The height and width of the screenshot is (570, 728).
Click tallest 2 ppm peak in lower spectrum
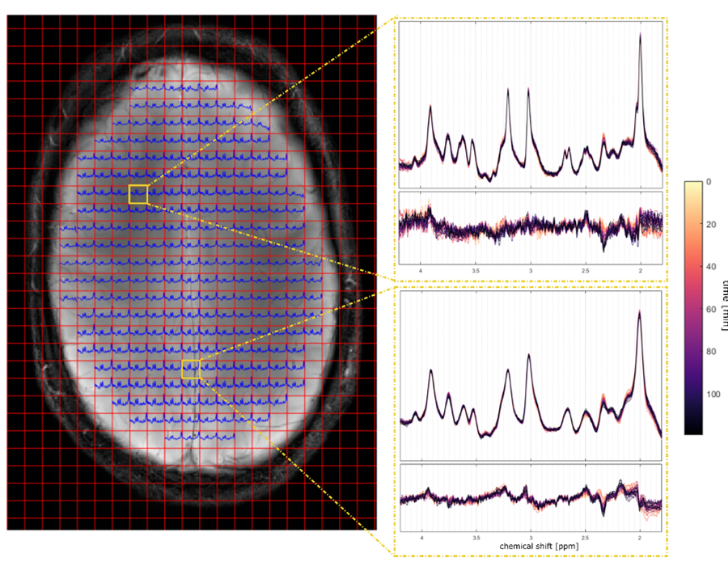click(x=639, y=314)
